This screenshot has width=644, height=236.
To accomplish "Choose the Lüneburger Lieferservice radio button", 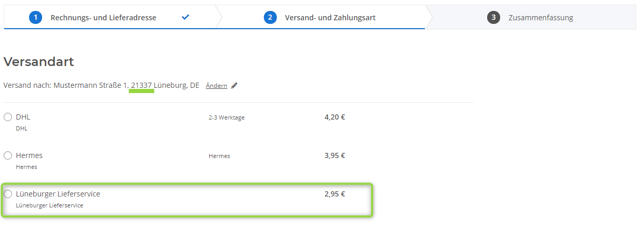I will tap(8, 194).
